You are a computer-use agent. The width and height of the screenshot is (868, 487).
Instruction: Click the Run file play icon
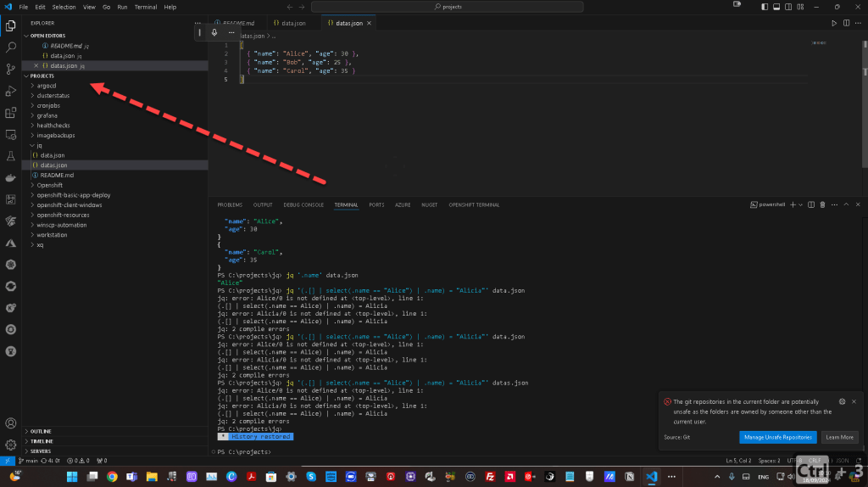pyautogui.click(x=834, y=23)
